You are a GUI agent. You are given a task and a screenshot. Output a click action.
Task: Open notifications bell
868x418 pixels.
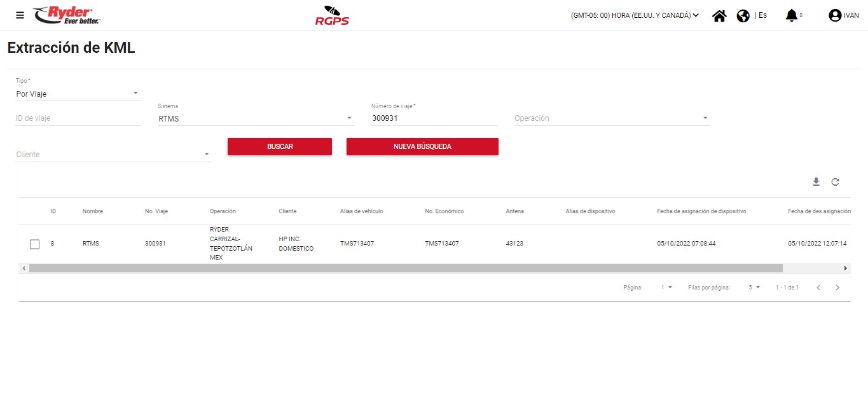(791, 15)
